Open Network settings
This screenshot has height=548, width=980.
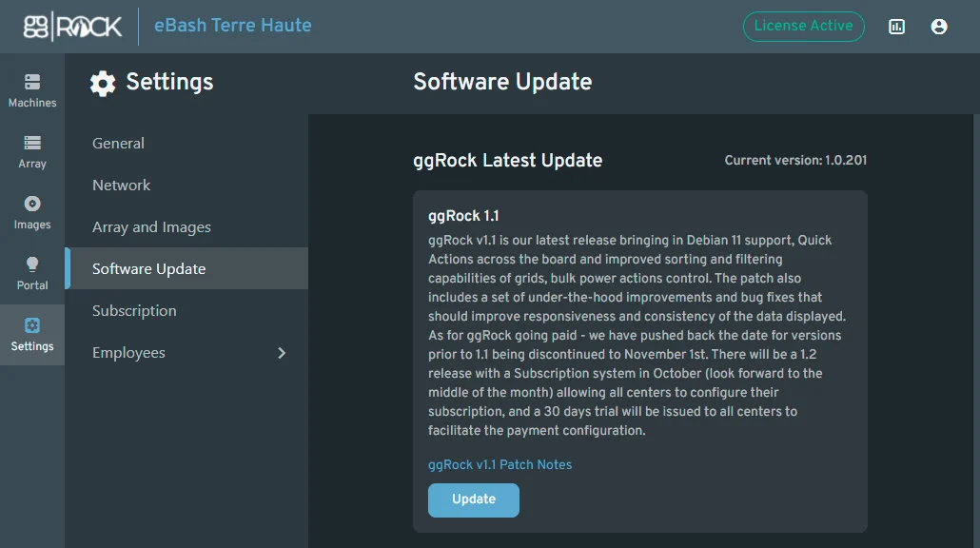(x=186, y=185)
